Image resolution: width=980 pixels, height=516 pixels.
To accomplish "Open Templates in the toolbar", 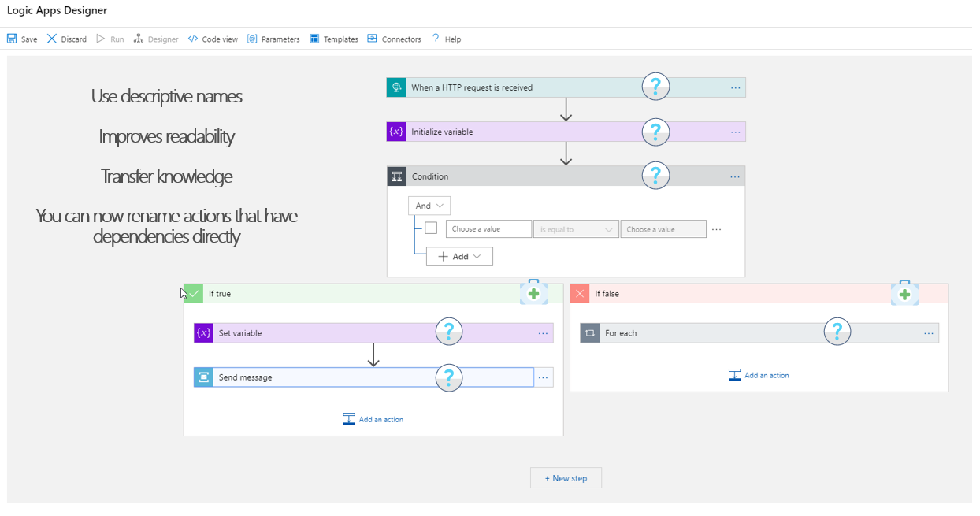I will click(334, 39).
